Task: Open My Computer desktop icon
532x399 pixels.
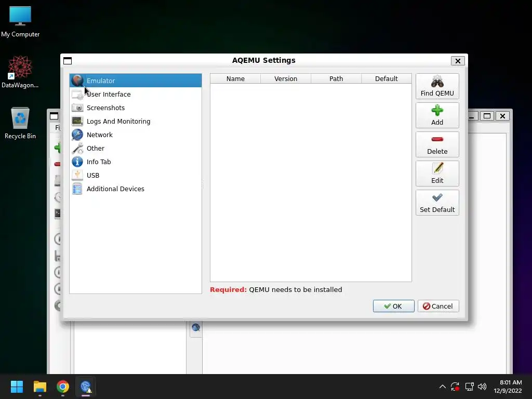Action: tap(20, 22)
